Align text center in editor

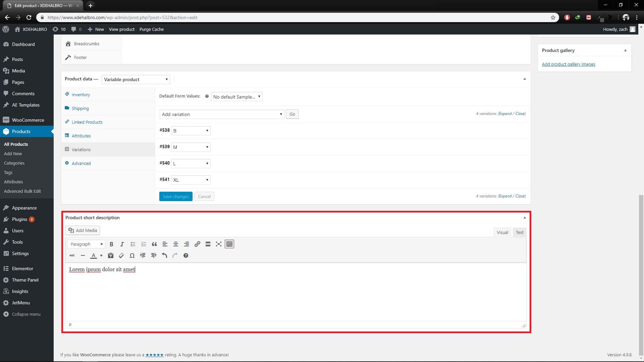176,244
